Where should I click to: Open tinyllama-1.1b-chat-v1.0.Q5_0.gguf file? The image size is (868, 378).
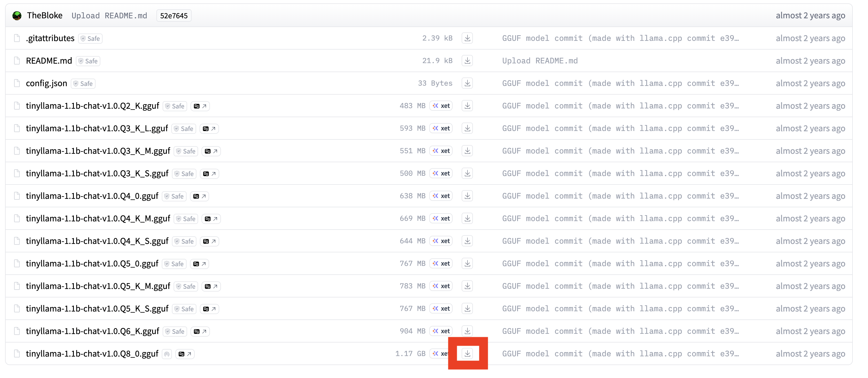92,263
